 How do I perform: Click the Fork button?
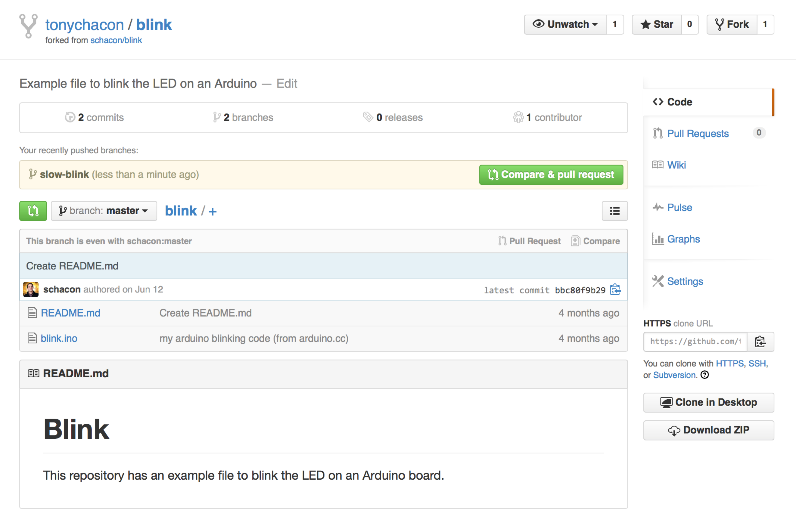click(732, 24)
